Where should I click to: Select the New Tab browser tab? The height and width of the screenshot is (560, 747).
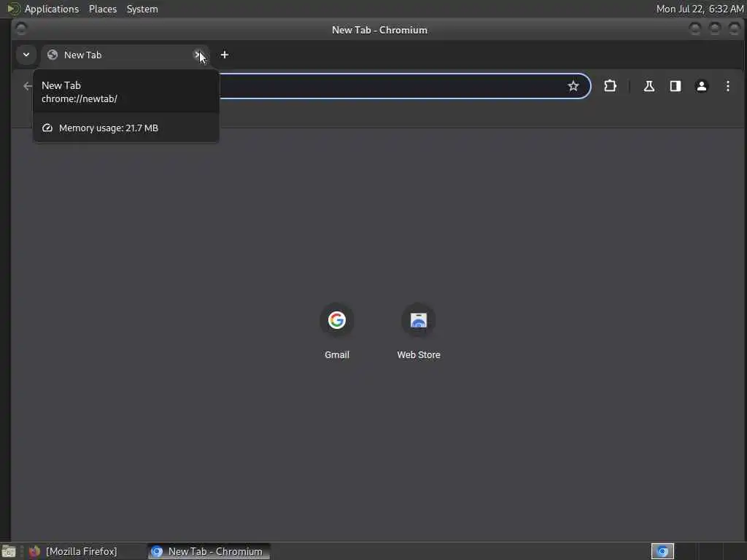(x=125, y=55)
